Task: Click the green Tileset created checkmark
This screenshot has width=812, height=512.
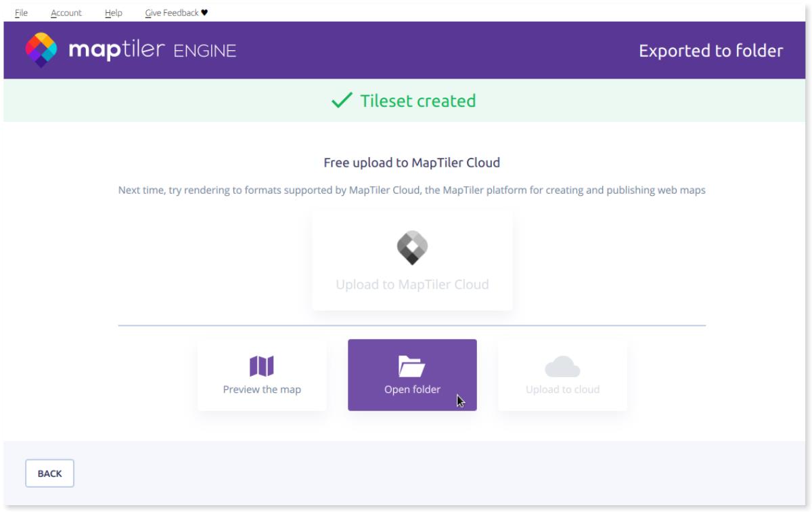Action: [342, 101]
